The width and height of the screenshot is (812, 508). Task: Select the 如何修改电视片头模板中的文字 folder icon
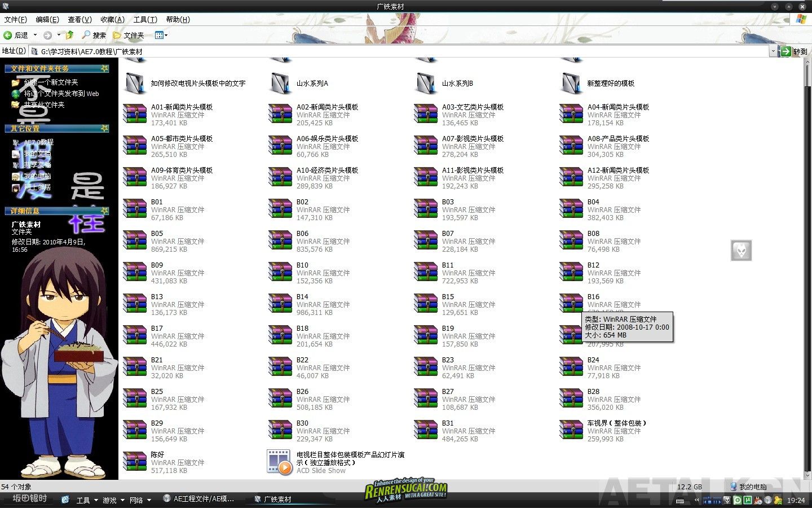coord(135,83)
